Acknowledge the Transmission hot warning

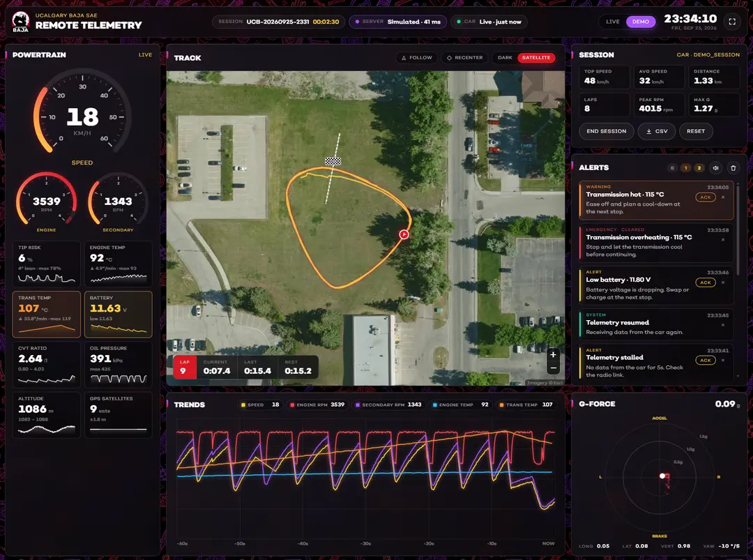[705, 197]
